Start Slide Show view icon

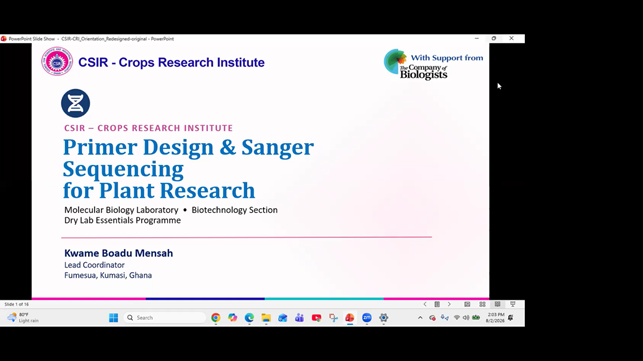513,304
